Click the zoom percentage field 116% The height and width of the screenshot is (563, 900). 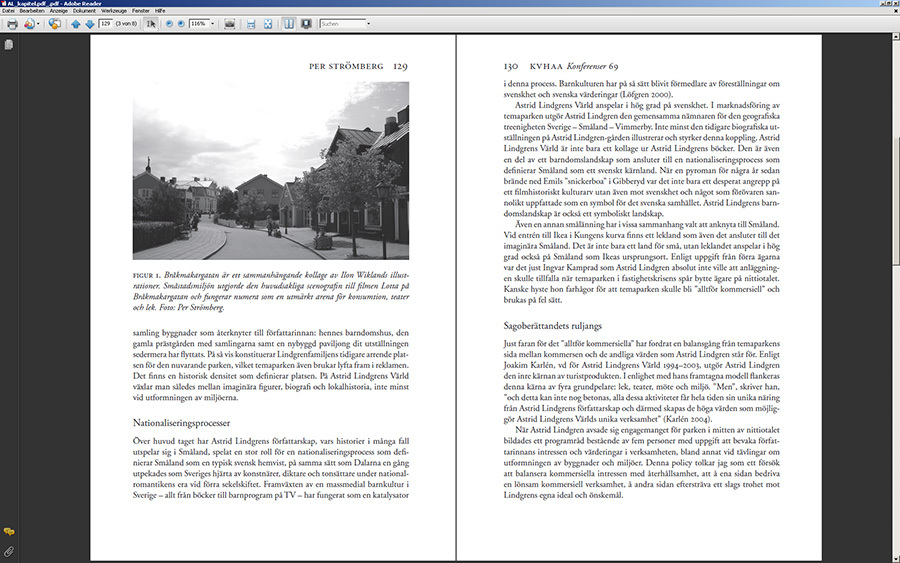point(199,24)
